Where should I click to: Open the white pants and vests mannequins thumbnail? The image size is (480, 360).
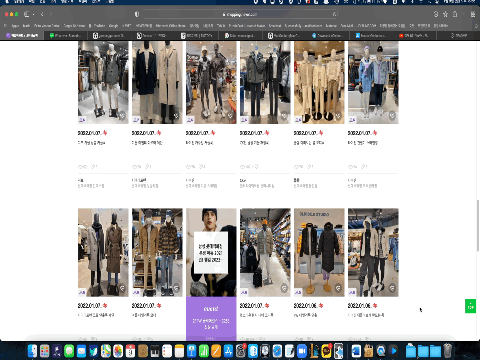click(x=103, y=82)
